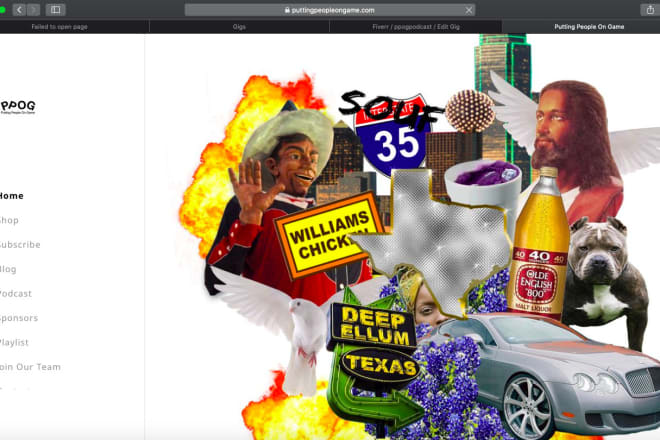Go back with Safari back arrow
Screen dimensions: 660x440
click(19, 10)
